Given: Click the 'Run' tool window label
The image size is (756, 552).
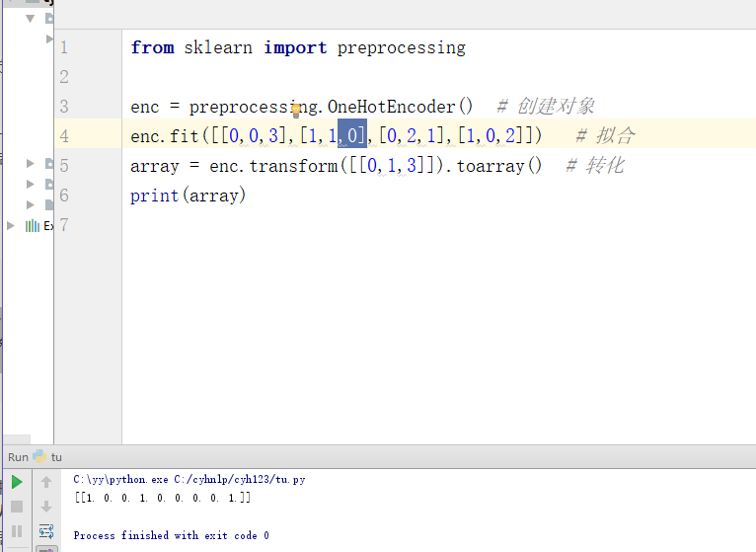Looking at the screenshot, I should click(18, 457).
